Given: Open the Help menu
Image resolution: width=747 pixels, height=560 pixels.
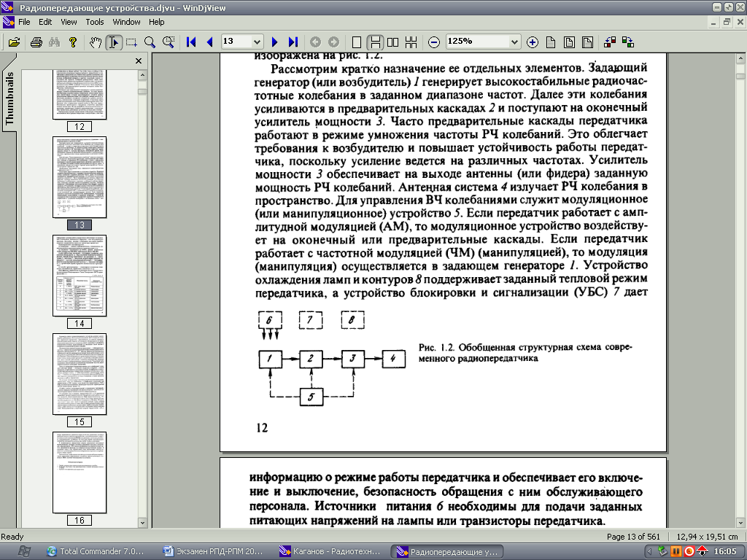Looking at the screenshot, I should pos(156,22).
